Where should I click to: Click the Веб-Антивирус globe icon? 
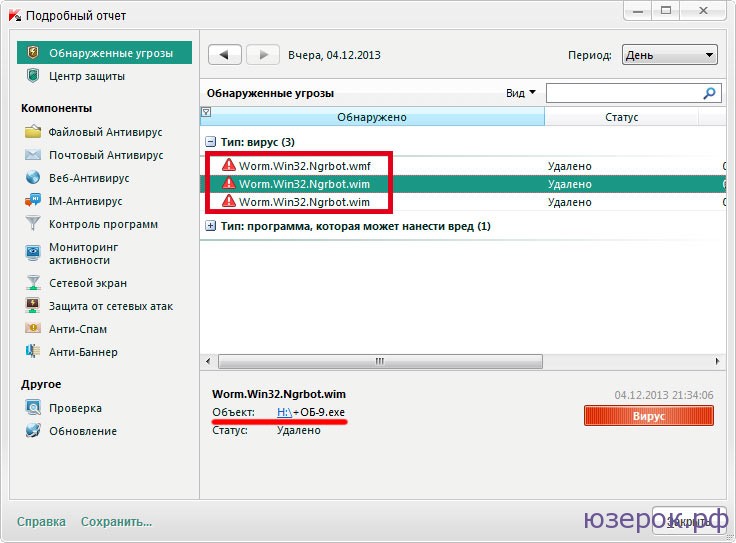pyautogui.click(x=33, y=178)
